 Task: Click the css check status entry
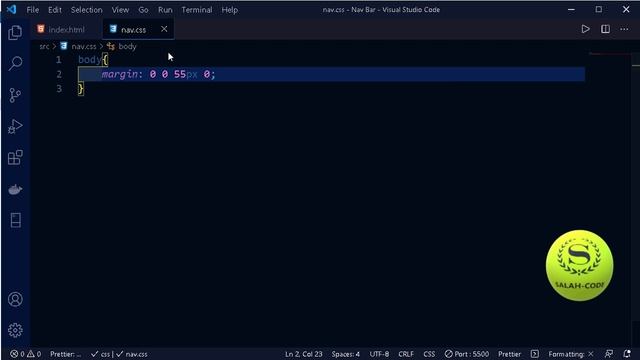click(x=100, y=354)
